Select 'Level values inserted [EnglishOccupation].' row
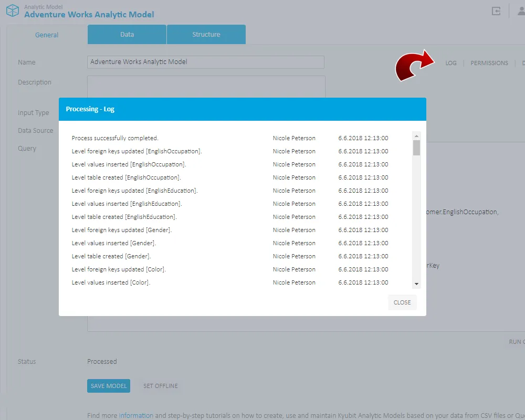 230,164
